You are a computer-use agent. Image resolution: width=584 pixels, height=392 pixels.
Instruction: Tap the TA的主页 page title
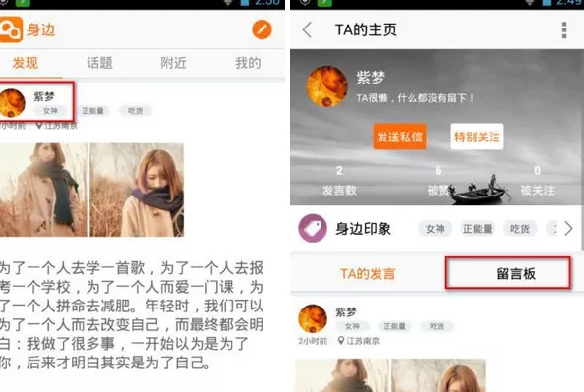click(366, 29)
